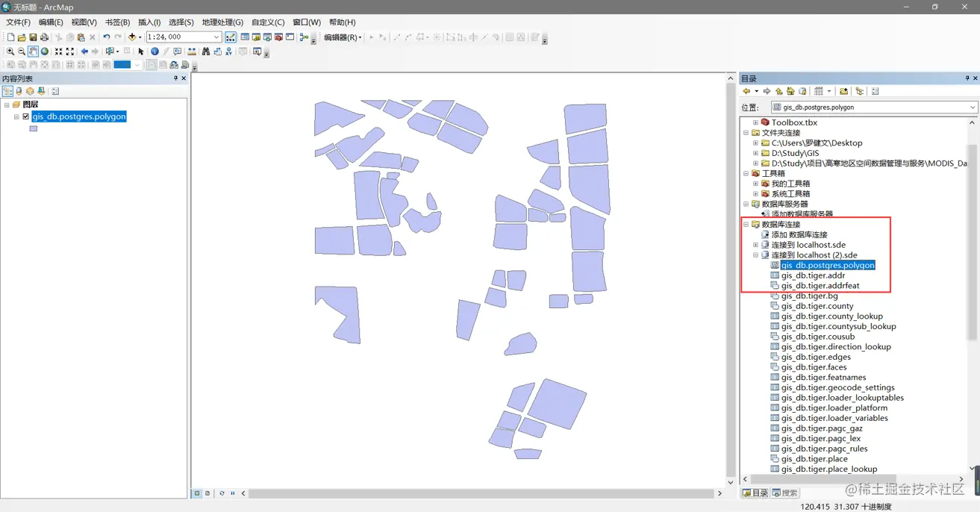This screenshot has height=512, width=980.
Task: Expand 连接到 localhost.sde connection
Action: tap(755, 245)
